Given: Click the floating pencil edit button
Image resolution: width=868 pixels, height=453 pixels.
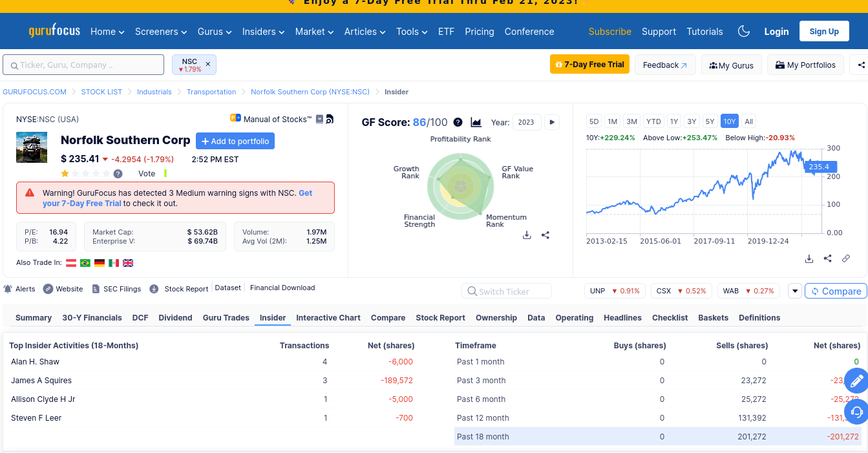Looking at the screenshot, I should click(x=856, y=381).
